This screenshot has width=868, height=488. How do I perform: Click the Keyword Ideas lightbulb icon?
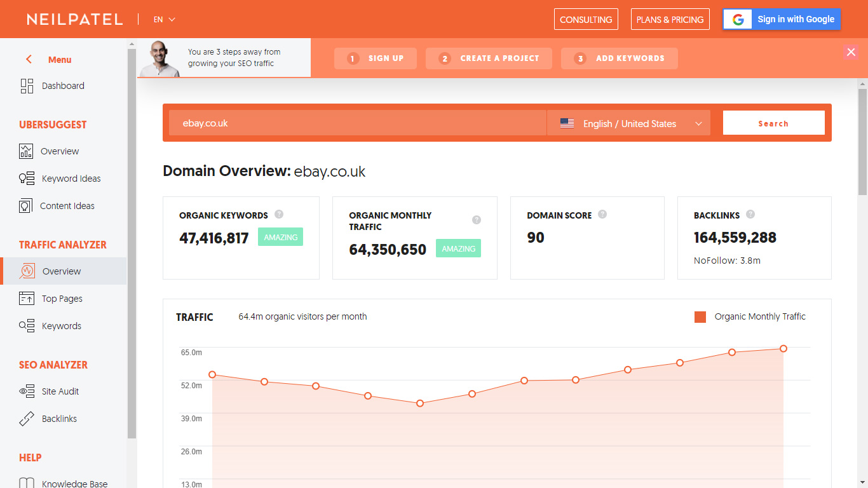[x=27, y=179]
